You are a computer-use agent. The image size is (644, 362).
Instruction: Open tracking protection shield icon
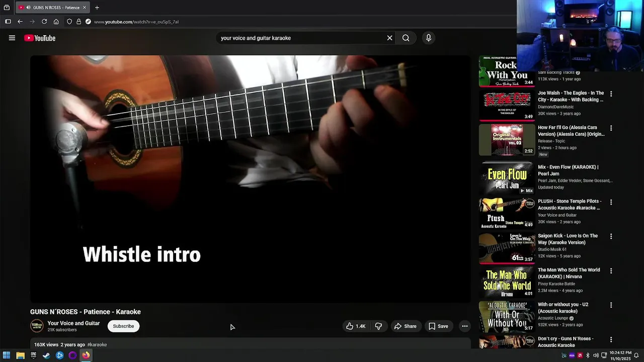coord(69,22)
